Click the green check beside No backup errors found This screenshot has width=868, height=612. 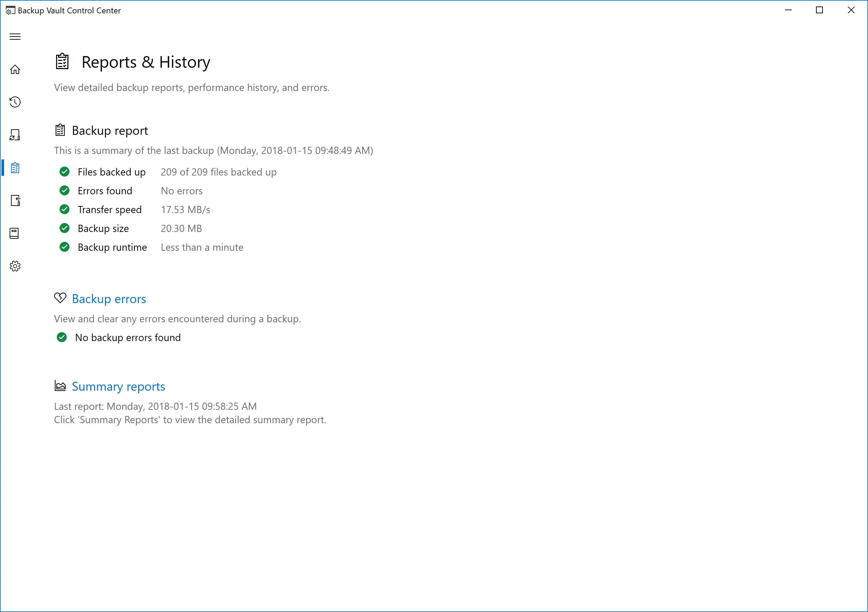[x=62, y=337]
